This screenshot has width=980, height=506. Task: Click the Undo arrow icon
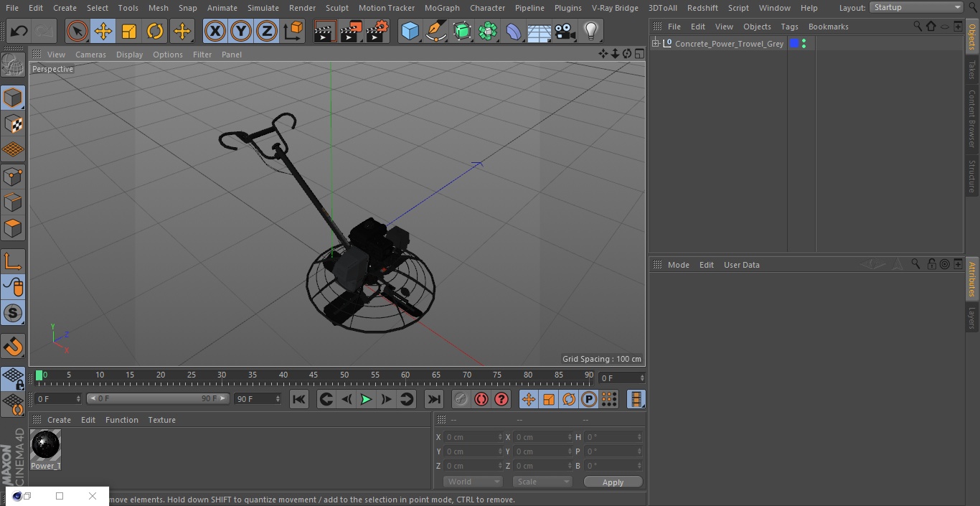(x=19, y=31)
